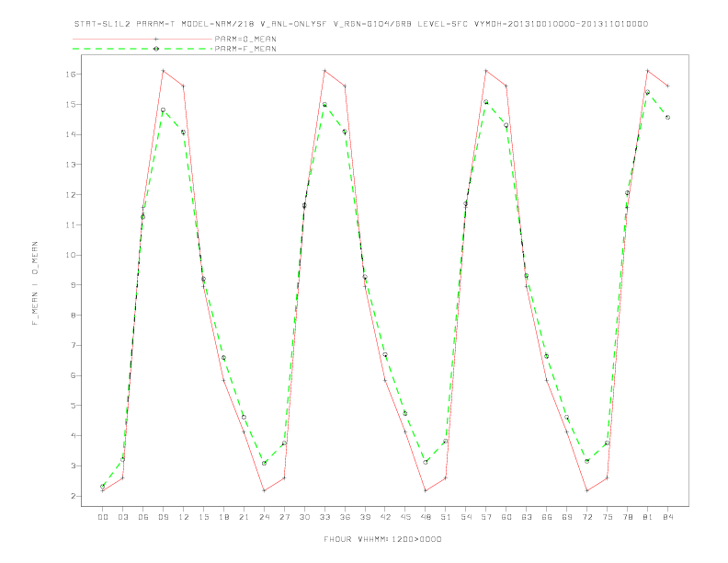Click x-axis tick label 75
Viewport: 728px width, 563px height.
point(608,517)
